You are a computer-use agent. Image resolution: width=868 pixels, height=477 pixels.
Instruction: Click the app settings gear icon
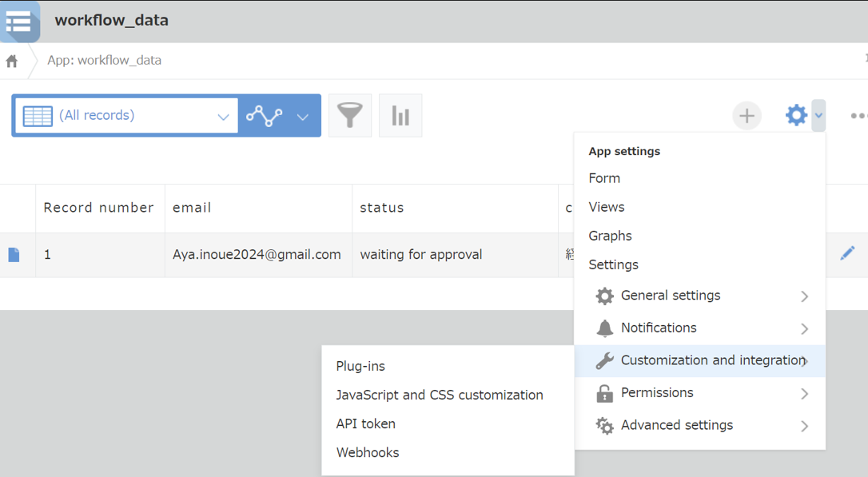click(796, 116)
